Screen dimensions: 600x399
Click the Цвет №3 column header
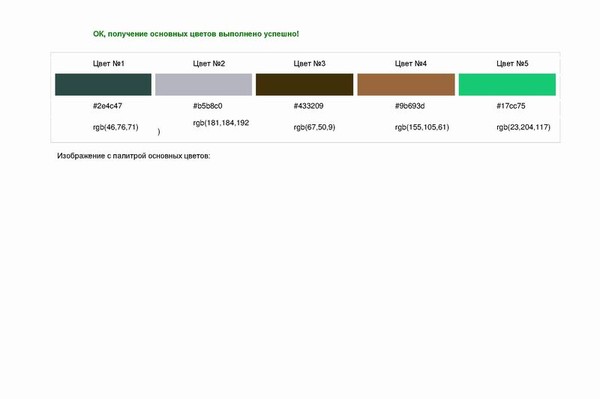[310, 64]
